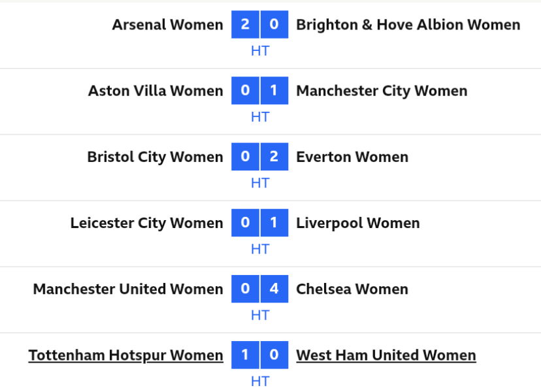Viewport: 541px width, 392px height.
Task: Open the Everton Women team link
Action: (352, 157)
